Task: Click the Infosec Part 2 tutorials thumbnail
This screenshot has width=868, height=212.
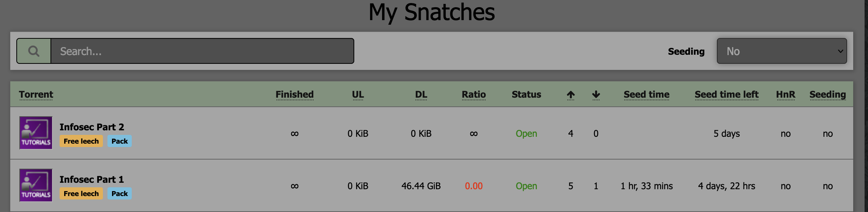Action: pos(36,133)
